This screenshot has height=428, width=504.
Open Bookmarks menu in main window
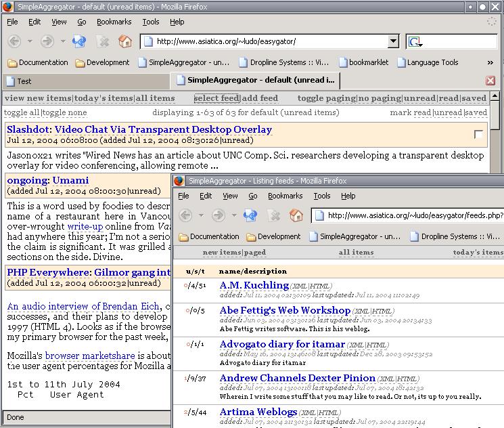point(114,22)
